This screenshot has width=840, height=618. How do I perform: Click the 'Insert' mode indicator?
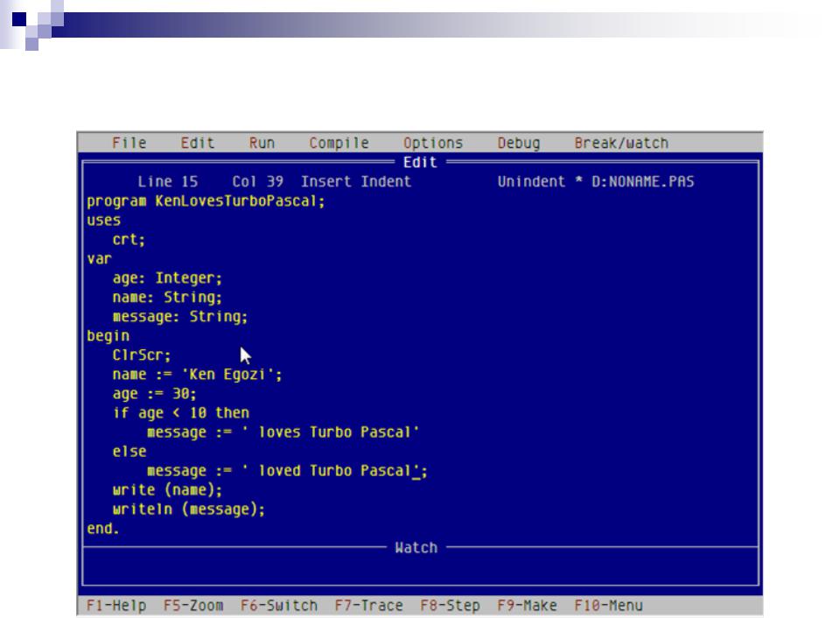pos(326,182)
